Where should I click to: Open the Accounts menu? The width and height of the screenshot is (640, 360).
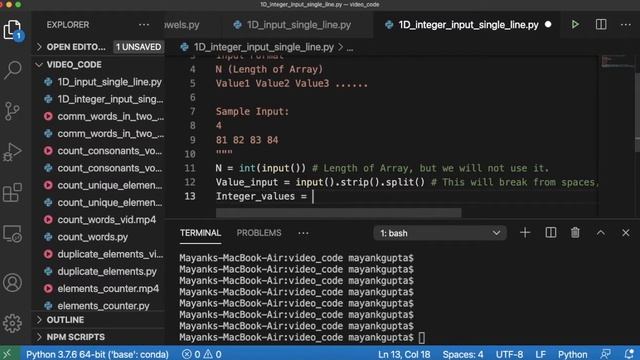point(12,282)
